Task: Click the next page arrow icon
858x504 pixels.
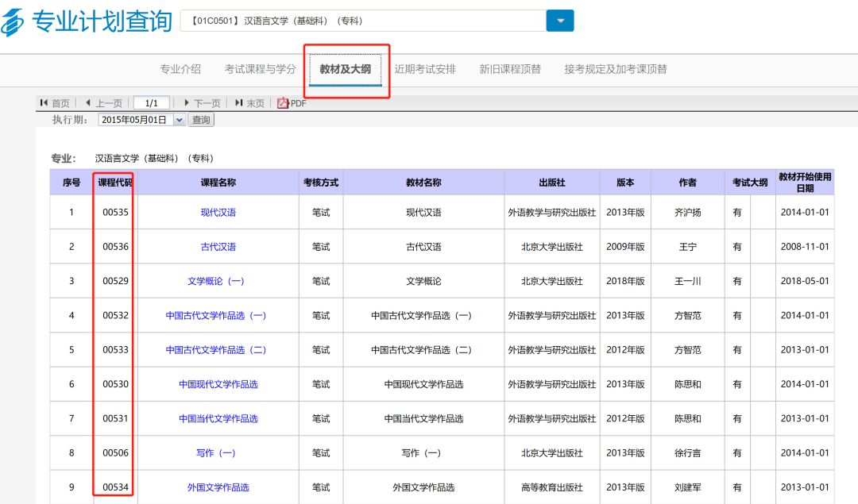Action: (187, 102)
